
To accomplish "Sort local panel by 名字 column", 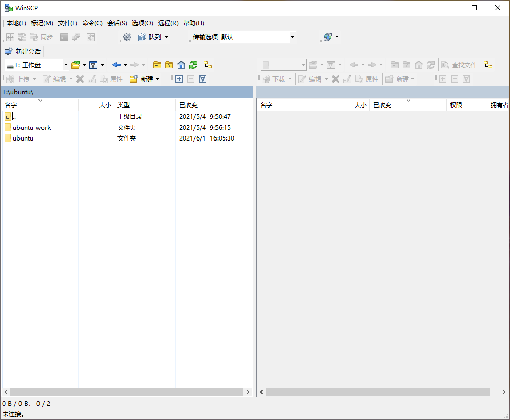I will tap(40, 105).
